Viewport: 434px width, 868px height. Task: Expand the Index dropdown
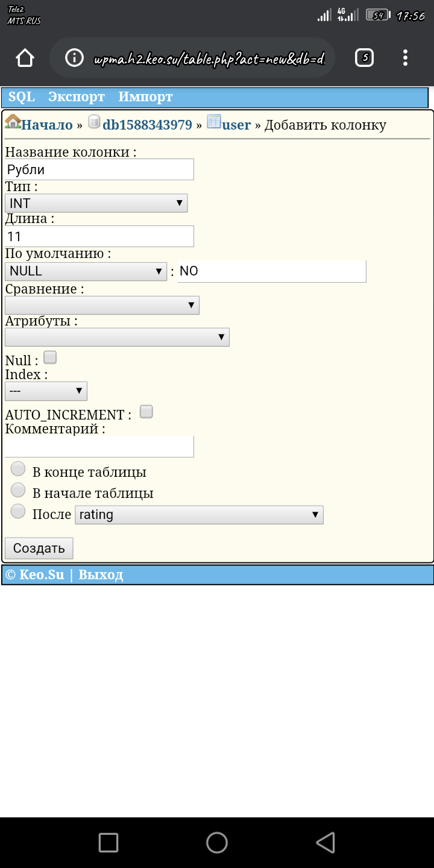click(x=46, y=391)
